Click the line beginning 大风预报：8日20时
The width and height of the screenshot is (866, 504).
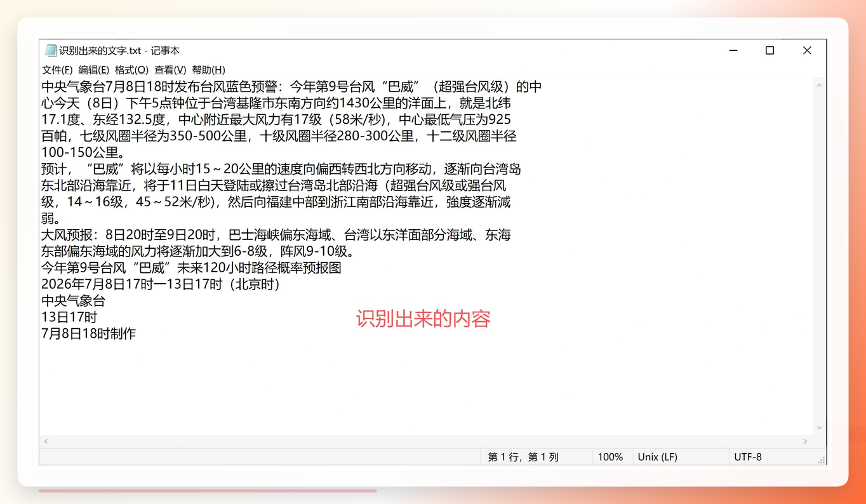pos(276,235)
